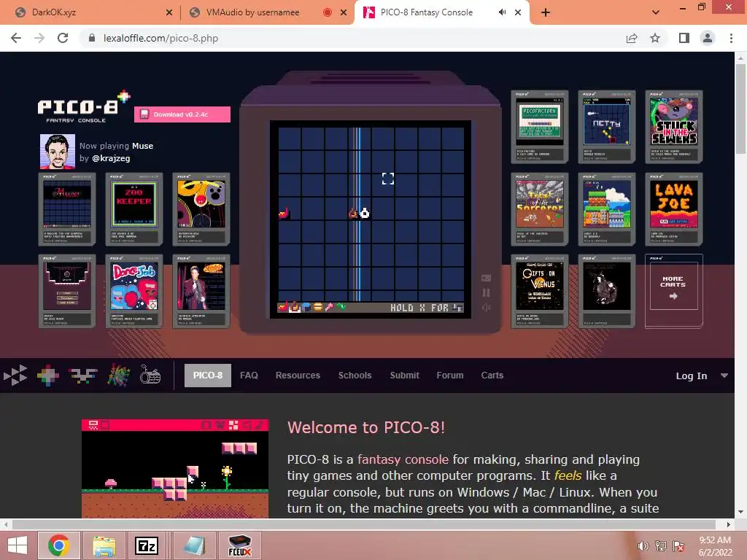This screenshot has height=560, width=747.
Task: Bookmark this page with the star
Action: click(x=655, y=38)
